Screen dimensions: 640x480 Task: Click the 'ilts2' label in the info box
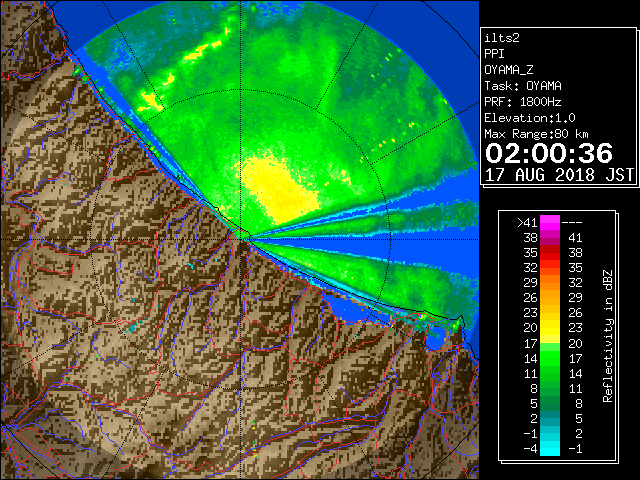(502, 38)
